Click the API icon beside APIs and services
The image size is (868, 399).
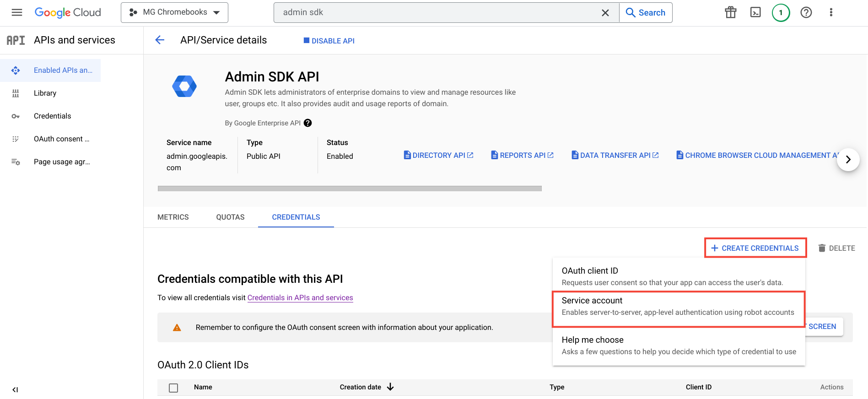point(16,40)
